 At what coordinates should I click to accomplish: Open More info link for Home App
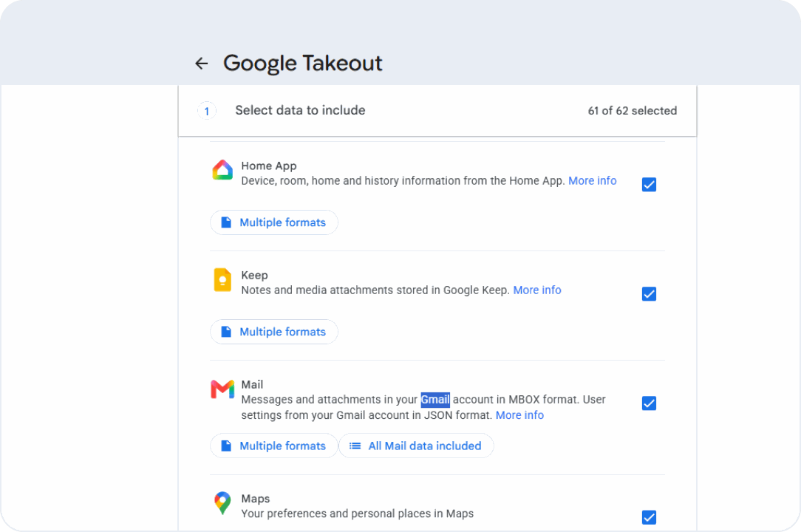point(592,181)
